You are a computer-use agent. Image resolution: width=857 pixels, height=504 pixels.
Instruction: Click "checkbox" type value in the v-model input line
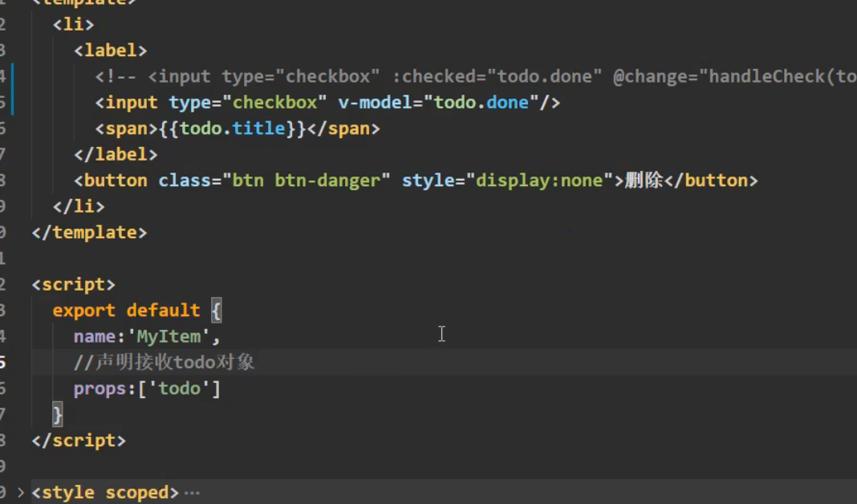coord(274,102)
